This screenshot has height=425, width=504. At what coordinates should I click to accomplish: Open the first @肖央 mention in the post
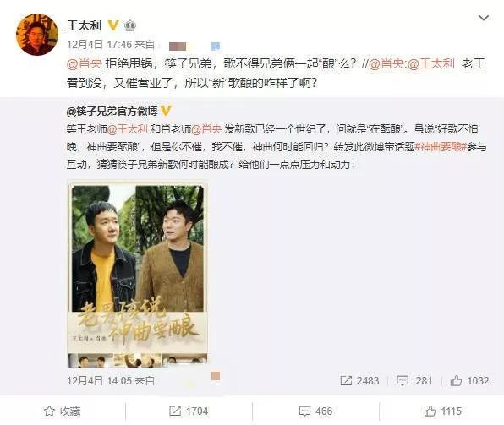85,64
